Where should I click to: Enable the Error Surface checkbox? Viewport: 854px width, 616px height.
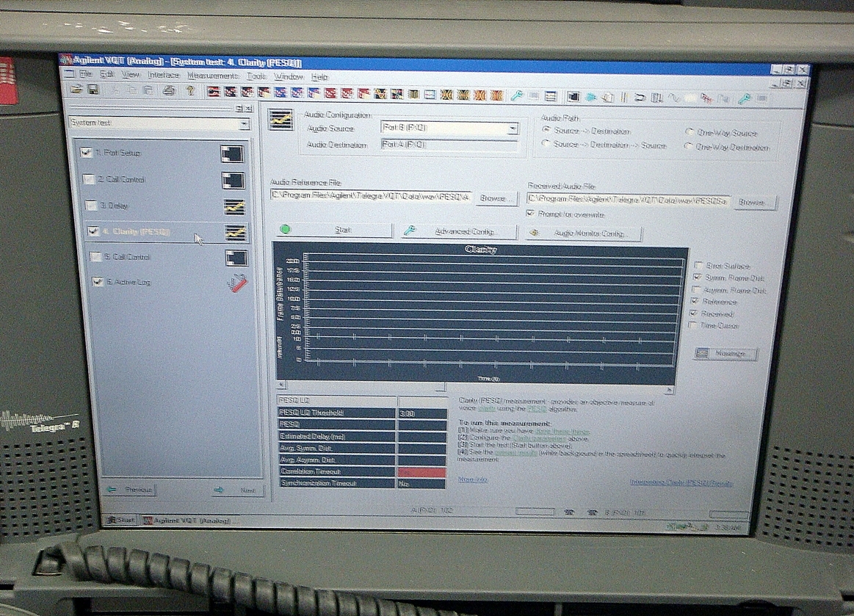coord(698,265)
